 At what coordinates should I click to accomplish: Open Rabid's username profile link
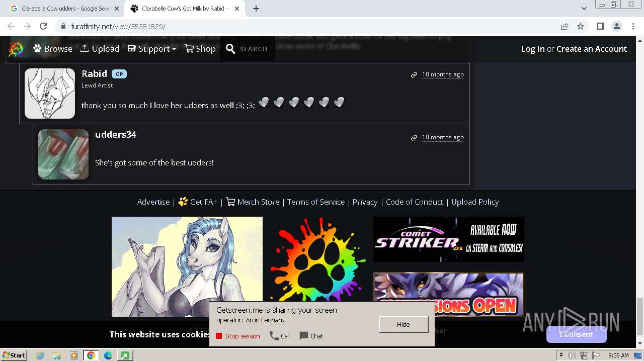point(94,74)
